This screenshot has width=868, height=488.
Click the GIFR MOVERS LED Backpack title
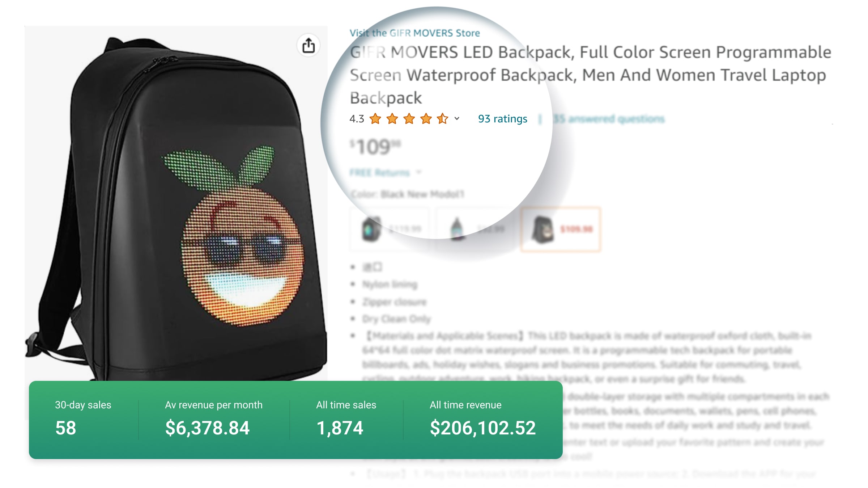(x=590, y=75)
